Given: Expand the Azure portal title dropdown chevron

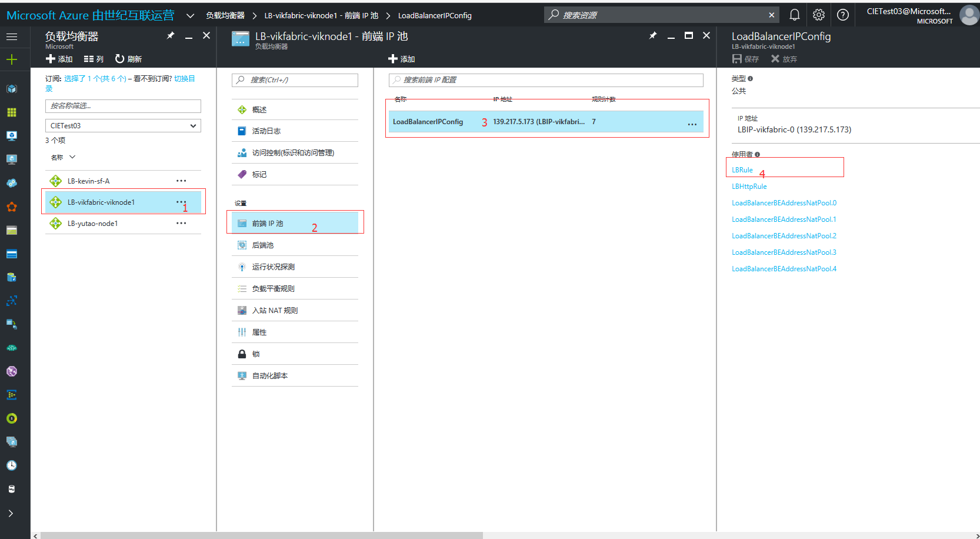Looking at the screenshot, I should [x=190, y=16].
